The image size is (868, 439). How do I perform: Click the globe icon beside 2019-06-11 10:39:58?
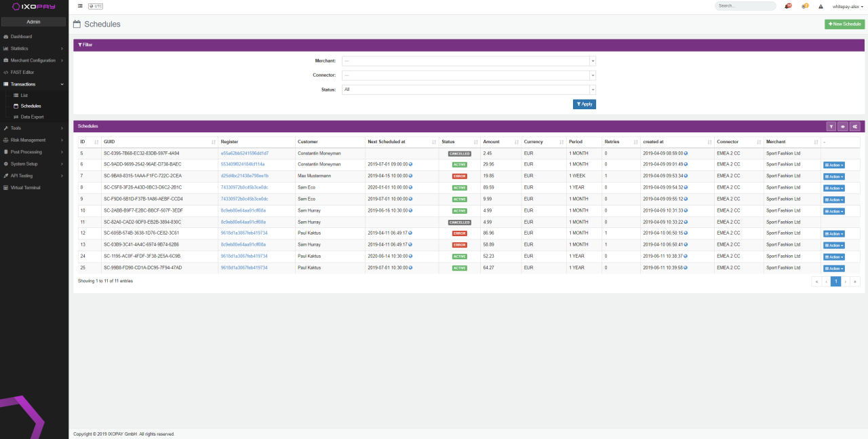[x=686, y=268]
